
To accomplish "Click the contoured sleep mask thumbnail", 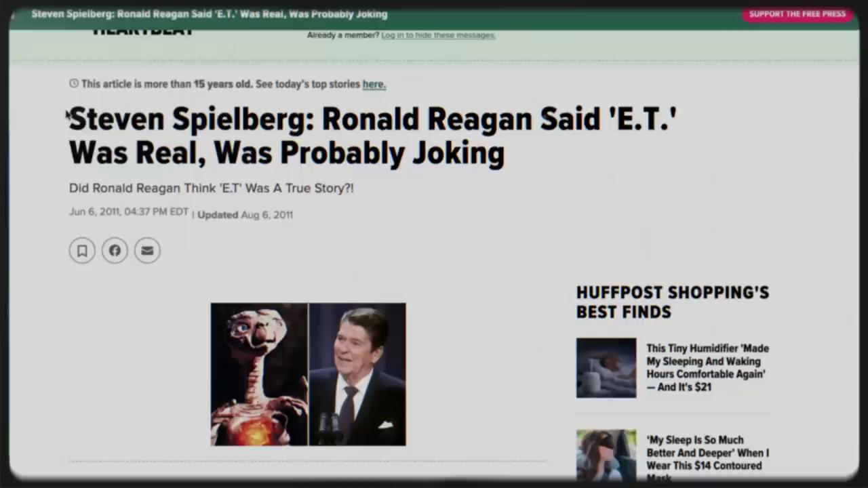I will (606, 455).
